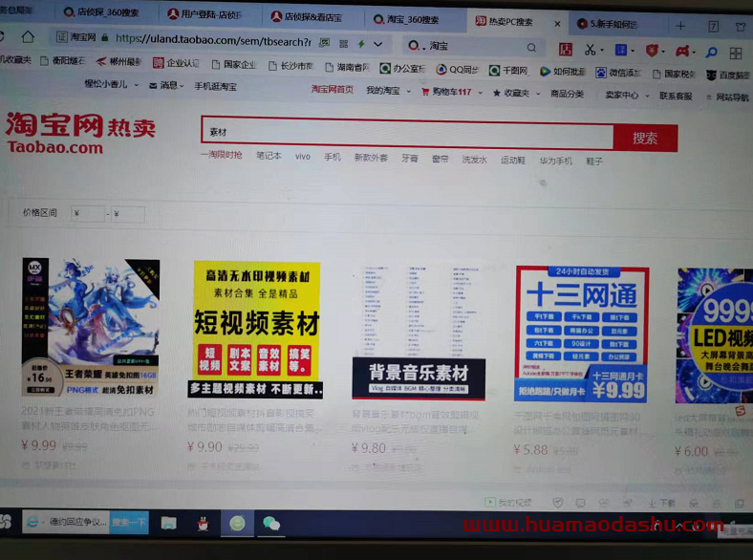753x560 pixels.
Task: Open 千图网 bookmark
Action: coord(508,71)
